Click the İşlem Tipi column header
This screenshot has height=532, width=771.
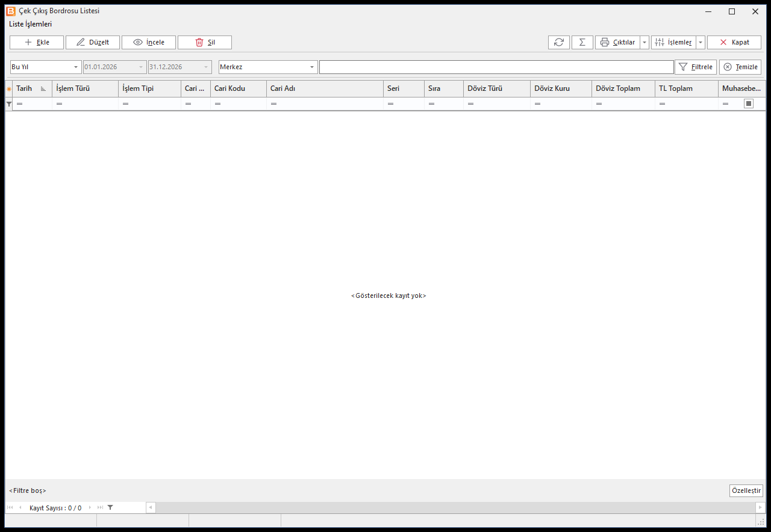pos(150,88)
